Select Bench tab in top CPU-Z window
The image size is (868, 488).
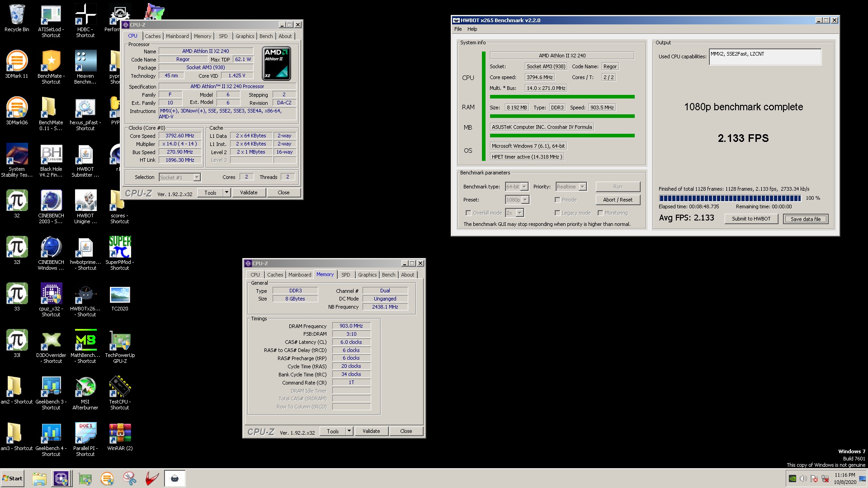(x=266, y=36)
